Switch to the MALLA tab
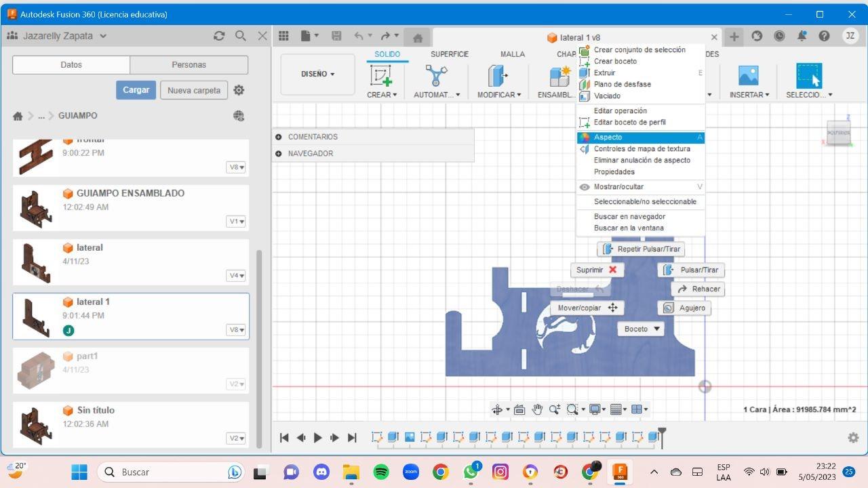 coord(513,54)
